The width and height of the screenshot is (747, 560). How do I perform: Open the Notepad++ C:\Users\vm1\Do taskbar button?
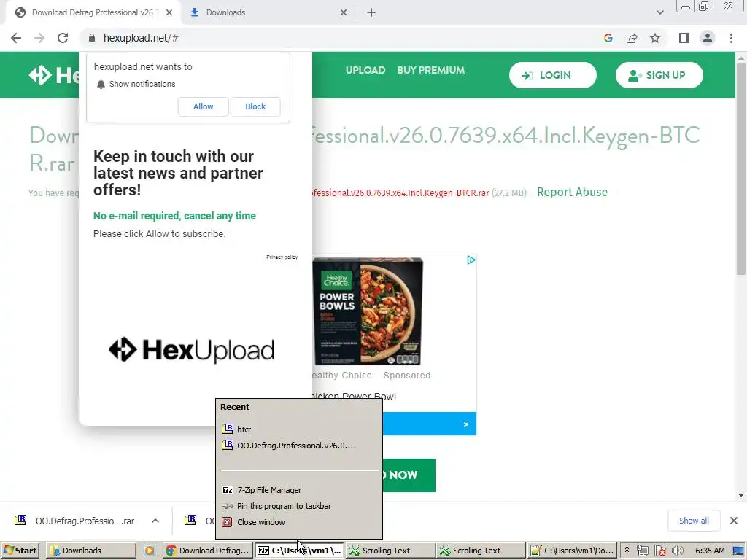coord(572,551)
